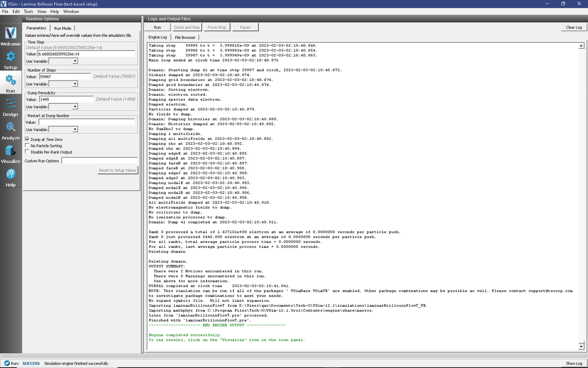
Task: Select the Run gears icon
Action: pos(11,80)
